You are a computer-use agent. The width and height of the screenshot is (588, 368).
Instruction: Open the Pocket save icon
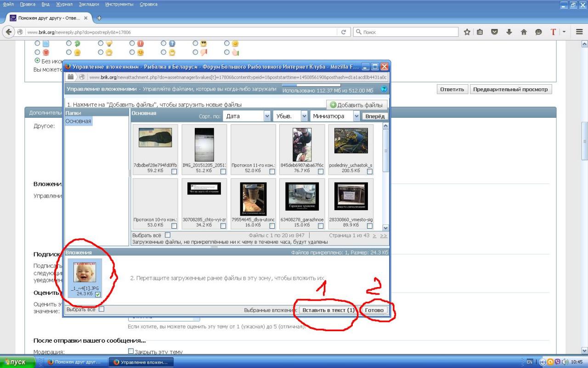click(495, 32)
